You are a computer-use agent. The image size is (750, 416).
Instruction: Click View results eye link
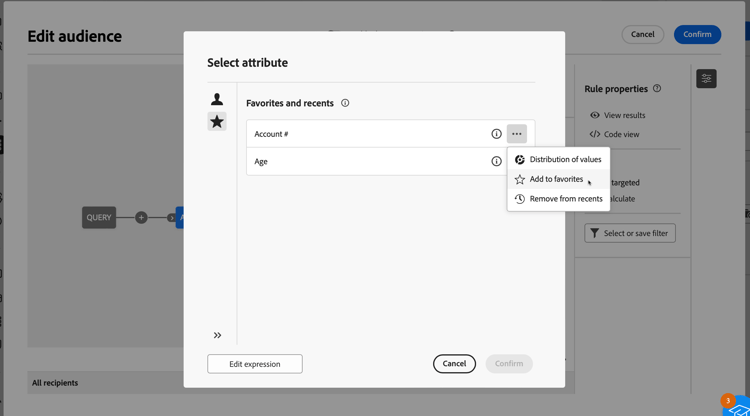click(x=618, y=115)
